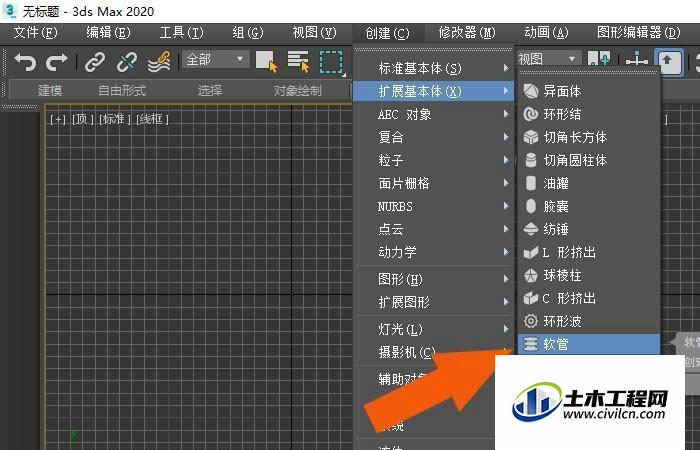Image resolution: width=700 pixels, height=450 pixels.
Task: Click the Unlink Selection broken-chain icon
Action: coord(126,62)
